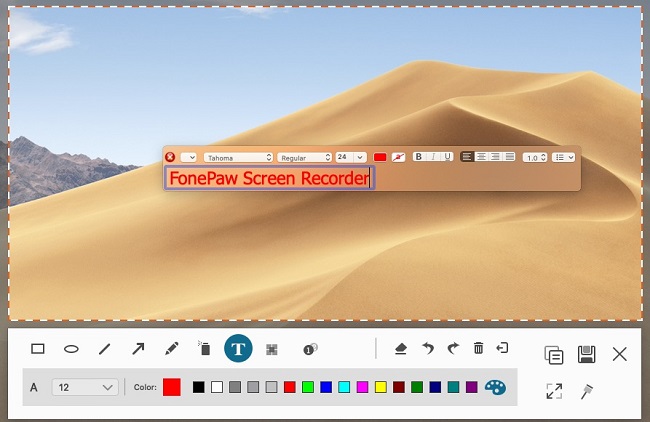
Task: Select the Text tool
Action: (238, 348)
